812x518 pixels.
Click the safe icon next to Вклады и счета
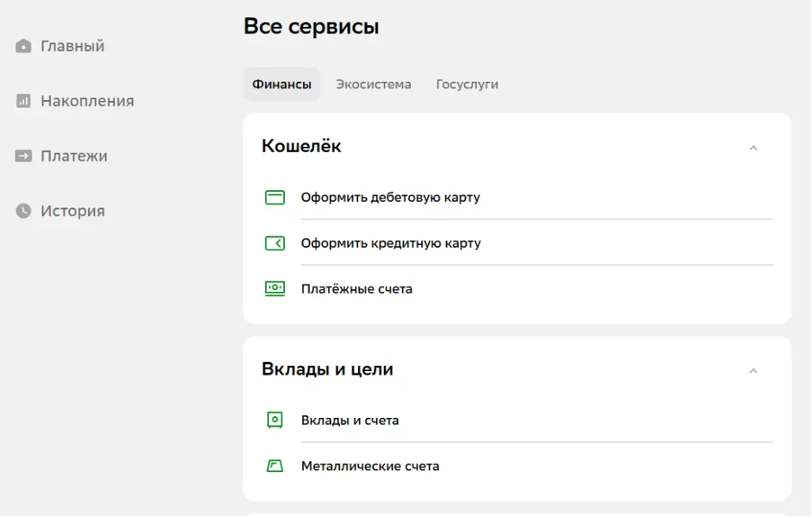tap(276, 420)
